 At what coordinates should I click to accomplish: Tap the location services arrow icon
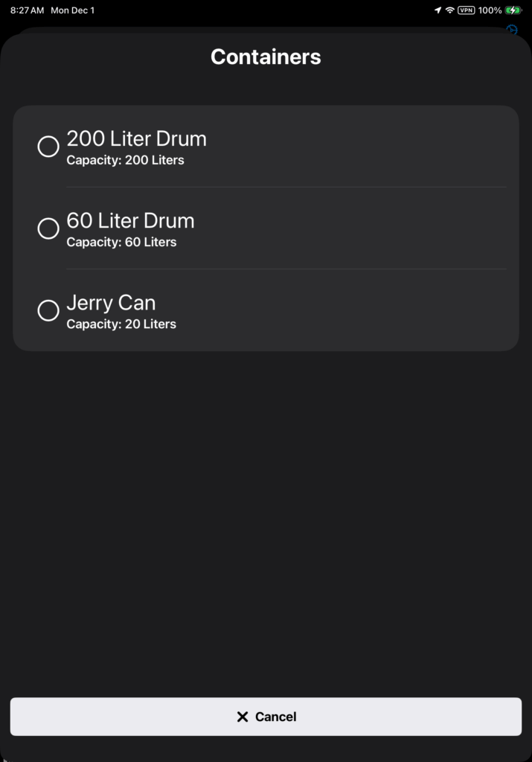click(x=438, y=10)
